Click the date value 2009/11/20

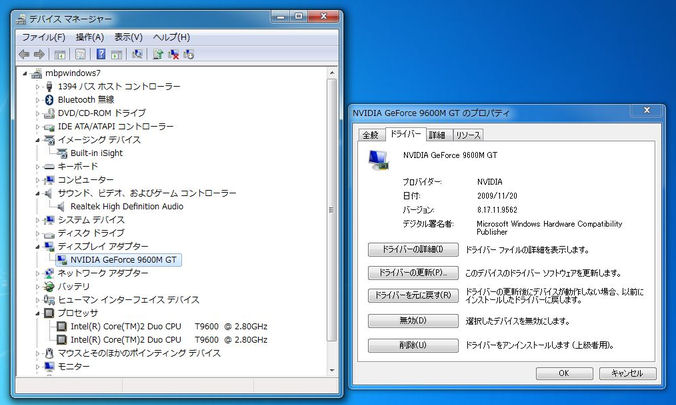(497, 196)
